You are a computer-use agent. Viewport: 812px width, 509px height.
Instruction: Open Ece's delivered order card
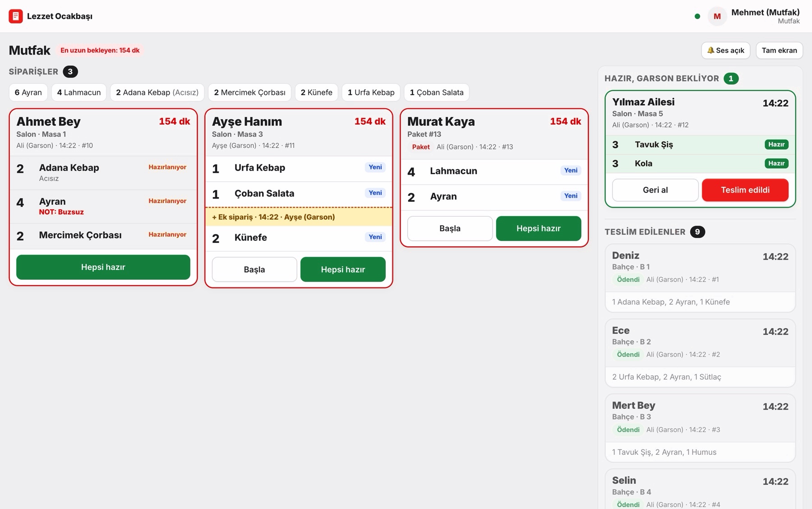pos(700,353)
